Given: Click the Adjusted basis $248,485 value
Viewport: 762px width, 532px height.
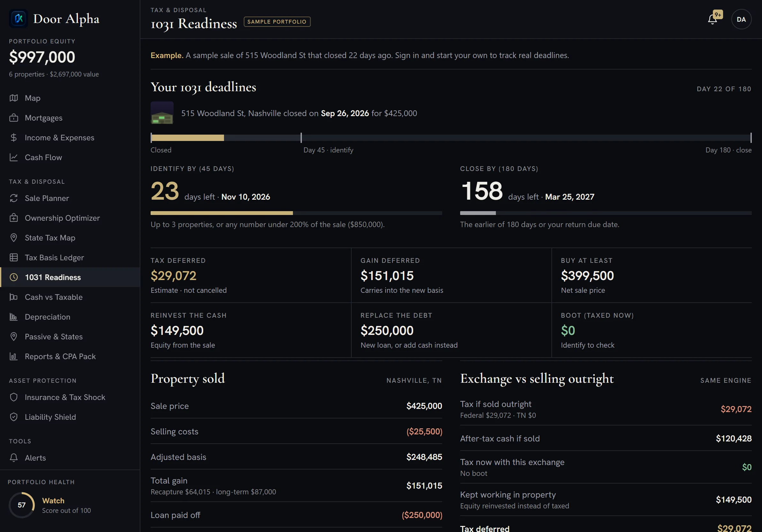Looking at the screenshot, I should [424, 457].
